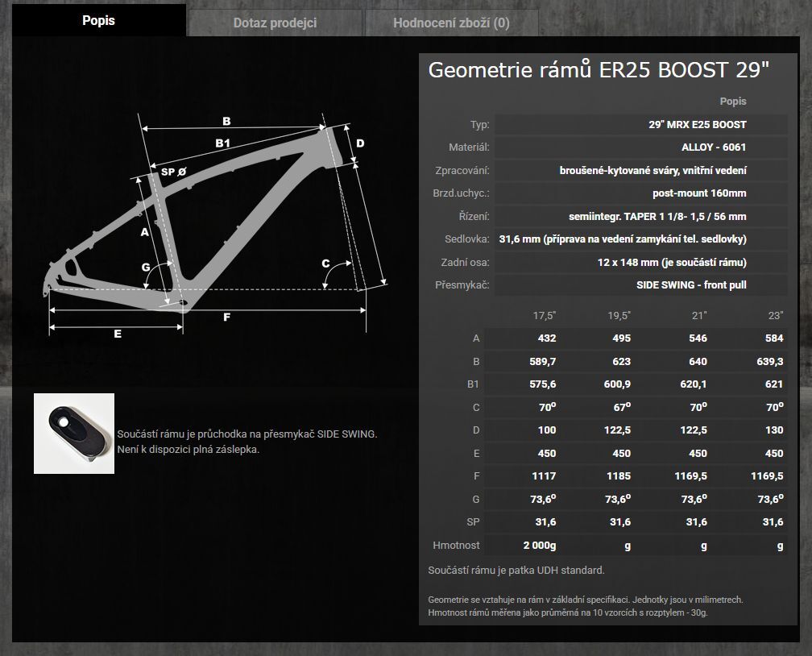Select the 19,5" size column header
The image size is (812, 656).
(x=618, y=315)
